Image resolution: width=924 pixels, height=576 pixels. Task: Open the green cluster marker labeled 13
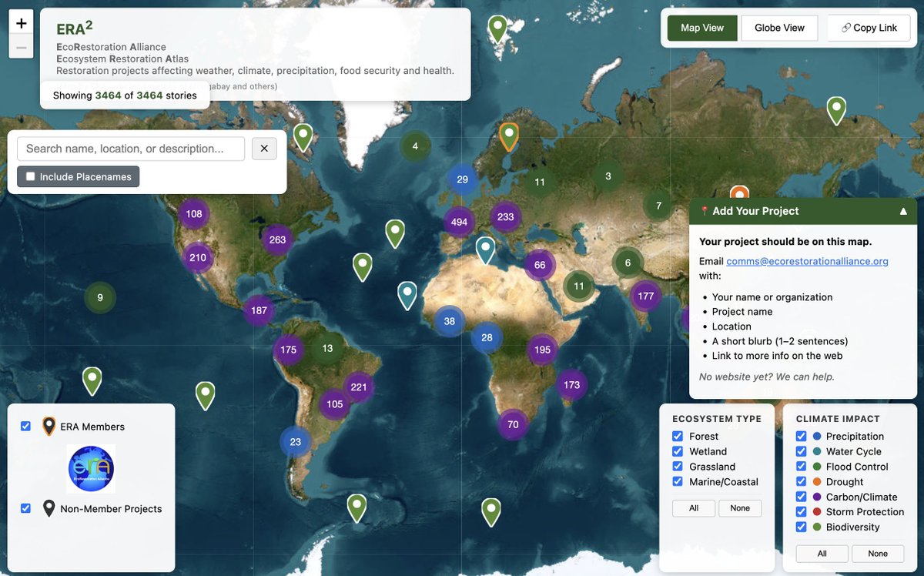[327, 349]
